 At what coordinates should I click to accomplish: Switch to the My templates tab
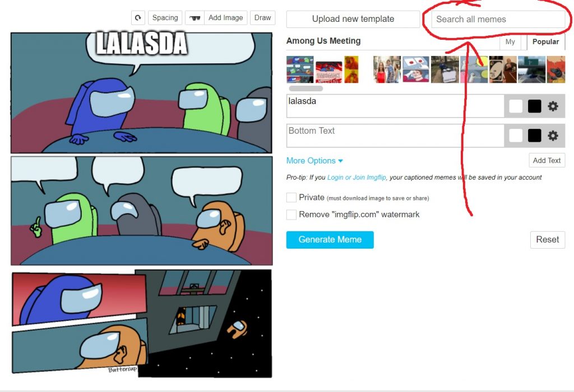point(510,41)
